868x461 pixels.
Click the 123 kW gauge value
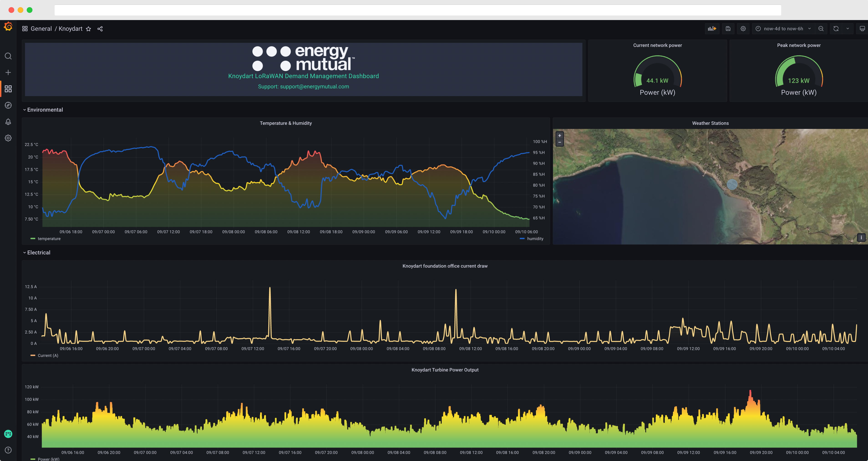[799, 81]
